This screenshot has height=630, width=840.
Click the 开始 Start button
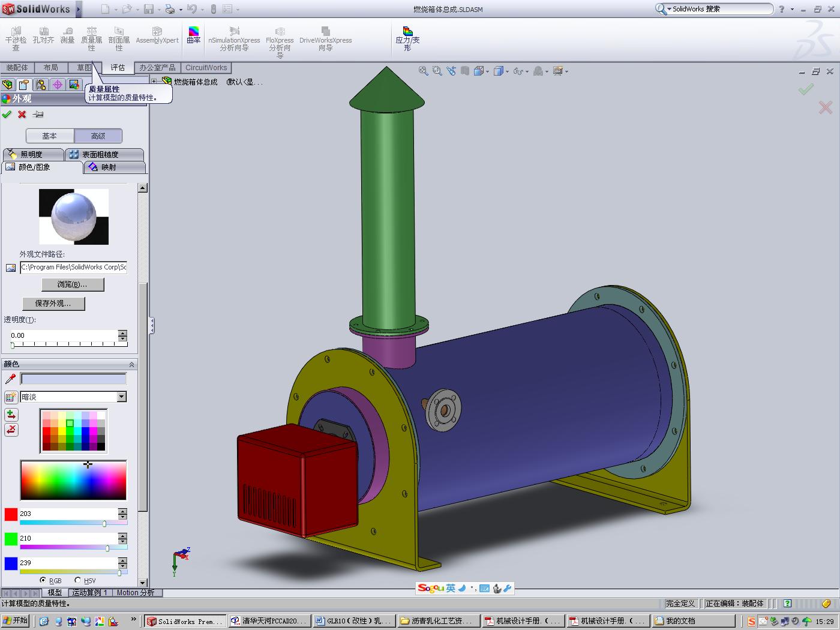pos(15,621)
